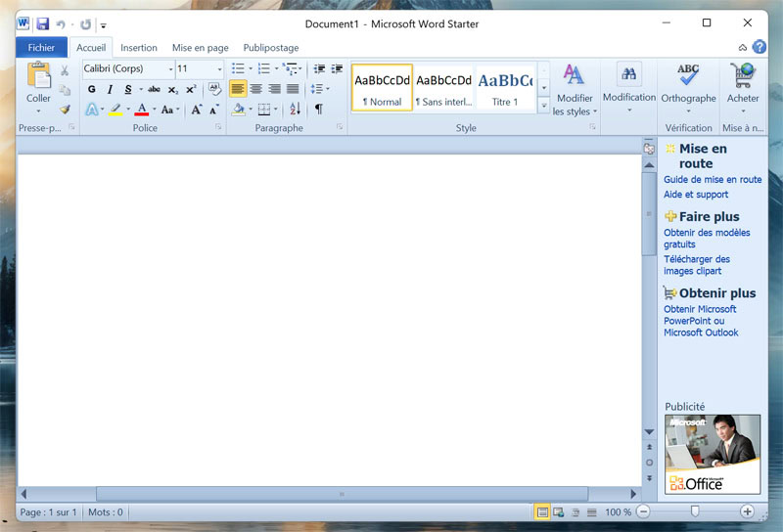Click the Save icon in quick access toolbar

click(x=43, y=23)
